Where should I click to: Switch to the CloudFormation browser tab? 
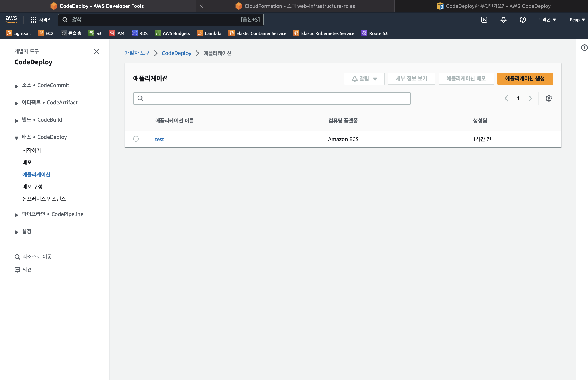295,6
